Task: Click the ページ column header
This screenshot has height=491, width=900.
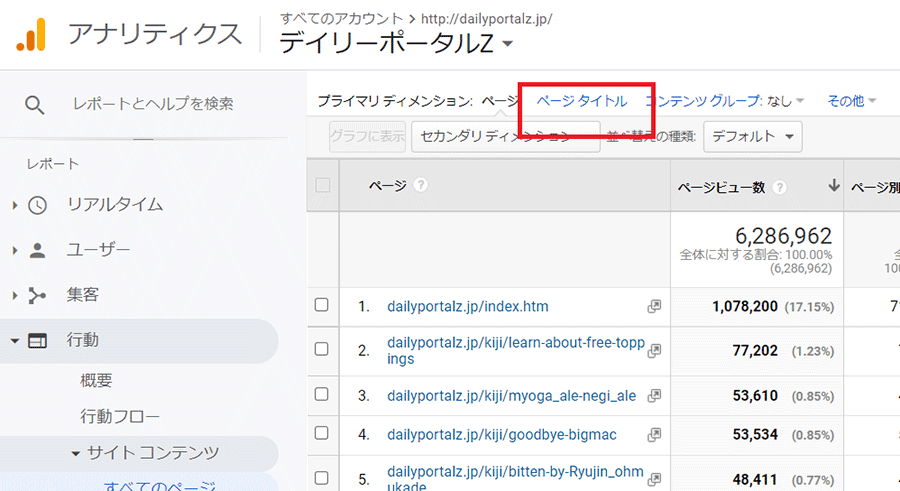Action: (387, 185)
